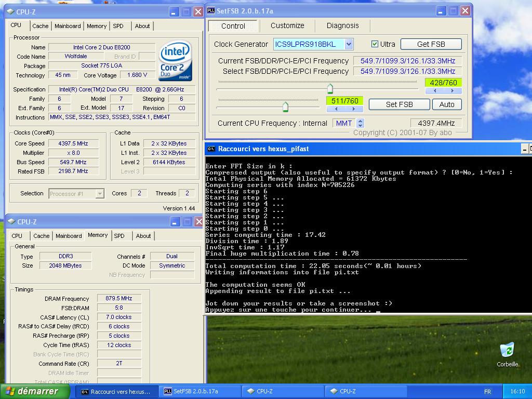
Task: Open the Clock Generator dropdown
Action: 349,44
